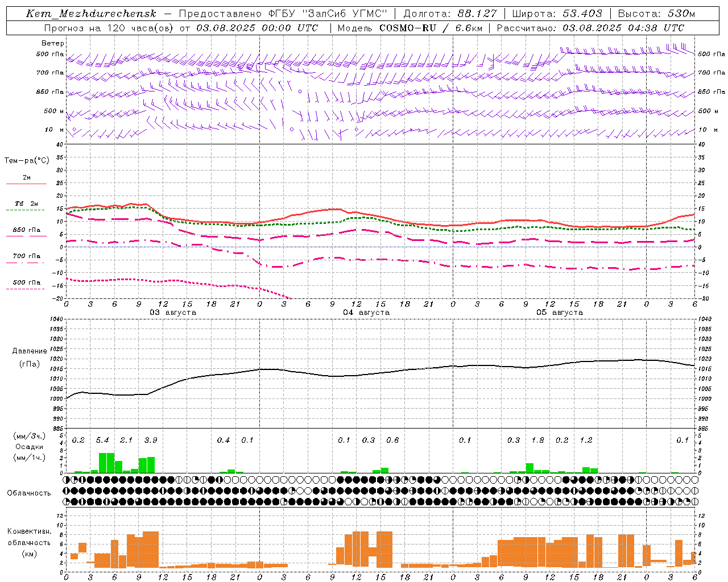Click the 10 м level label left of wind panel
Viewport: 728px width, 582px height.
point(55,130)
